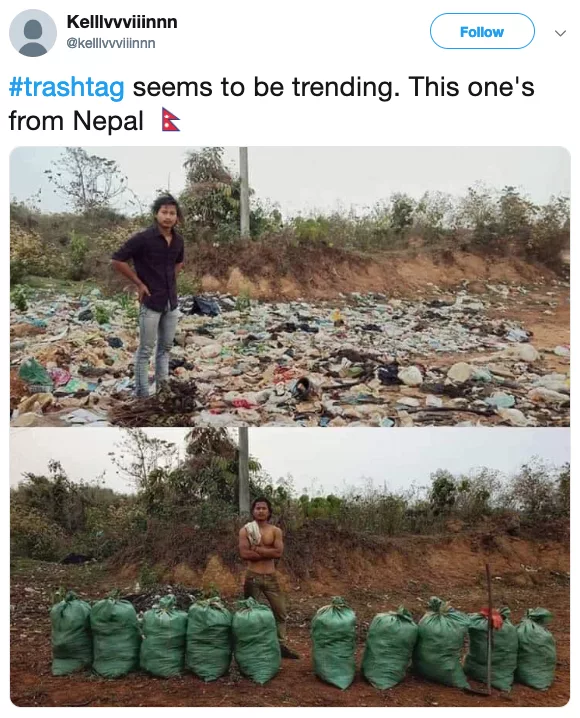
Task: Click the bare tree in upper photo
Action: pyautogui.click(x=87, y=179)
